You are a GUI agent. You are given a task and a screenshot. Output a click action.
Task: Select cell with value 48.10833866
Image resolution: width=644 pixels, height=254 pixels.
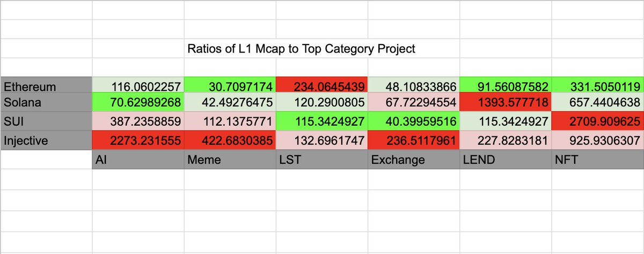pos(414,86)
